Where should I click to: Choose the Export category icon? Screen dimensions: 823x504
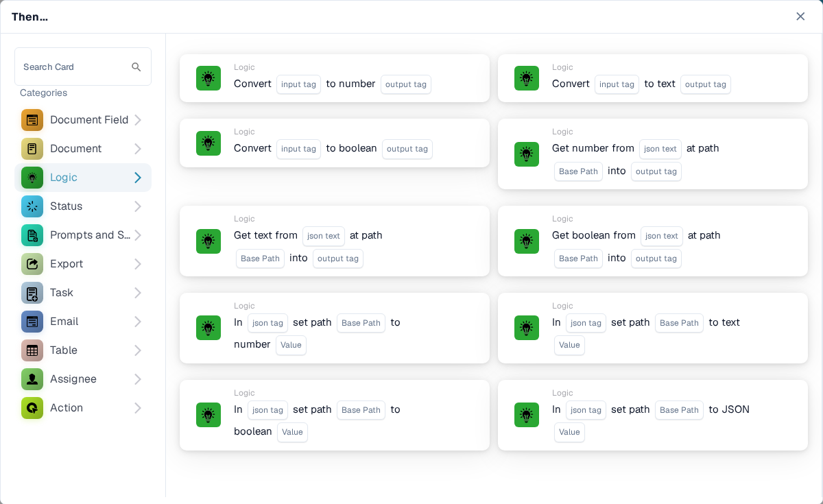pos(32,264)
